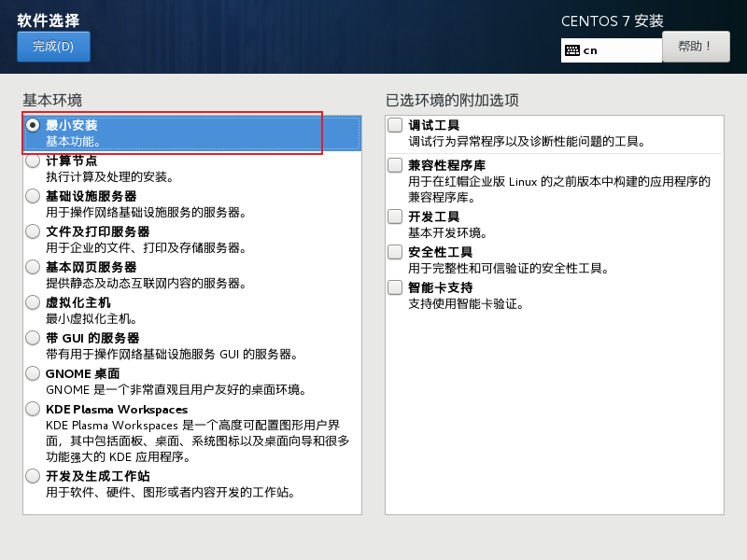
Task: Select the 最小安装 radio button
Action: (x=33, y=125)
